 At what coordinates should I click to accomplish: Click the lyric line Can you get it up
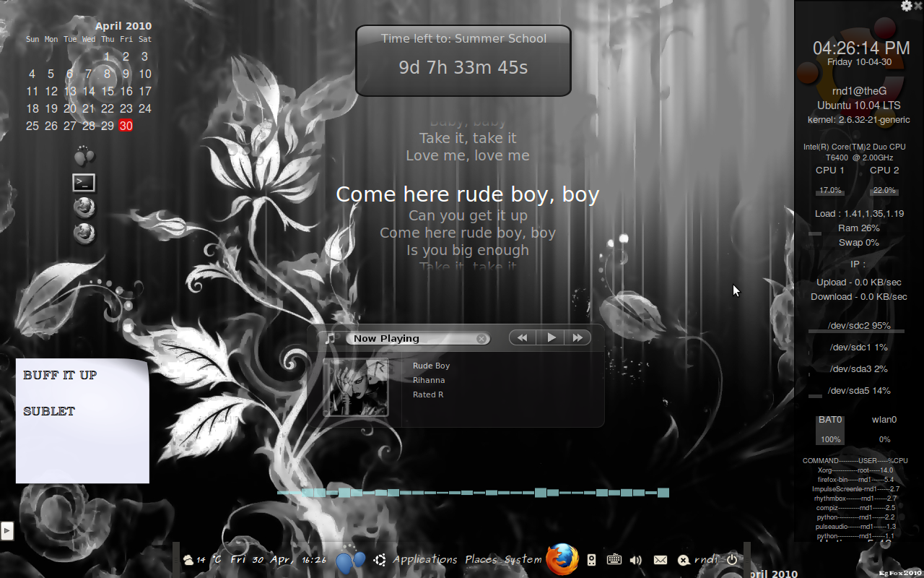tap(468, 215)
